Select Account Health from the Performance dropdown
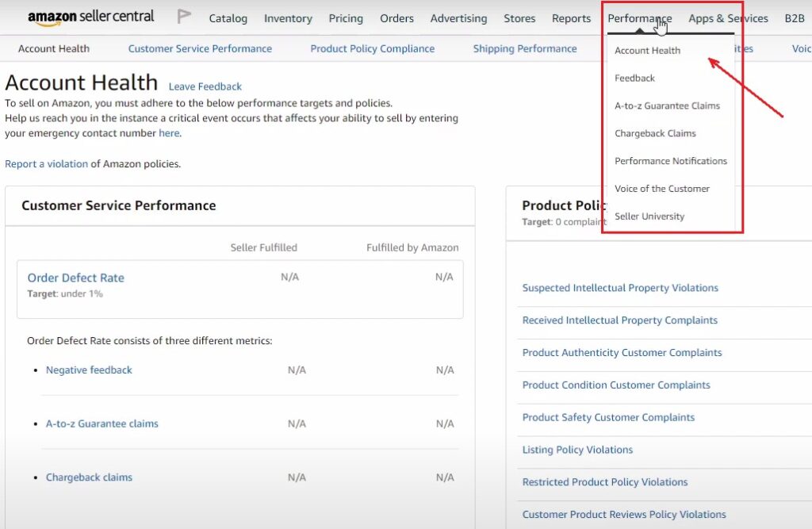 647,51
